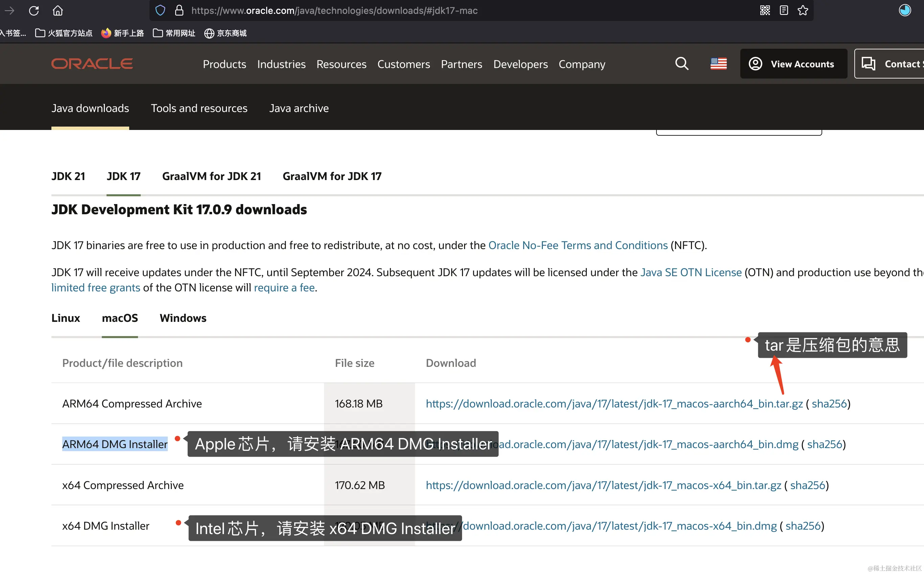Bookmark this page with star icon
924x574 pixels.
[x=803, y=10]
